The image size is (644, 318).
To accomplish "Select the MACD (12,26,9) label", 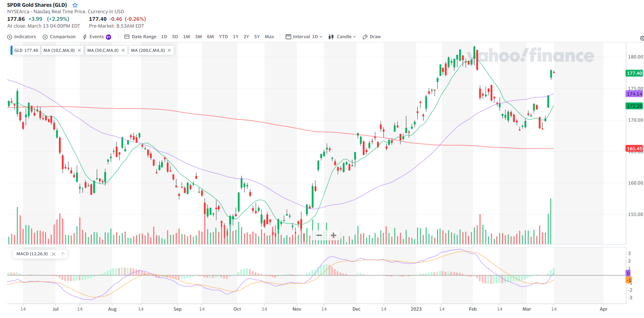I will pos(32,254).
